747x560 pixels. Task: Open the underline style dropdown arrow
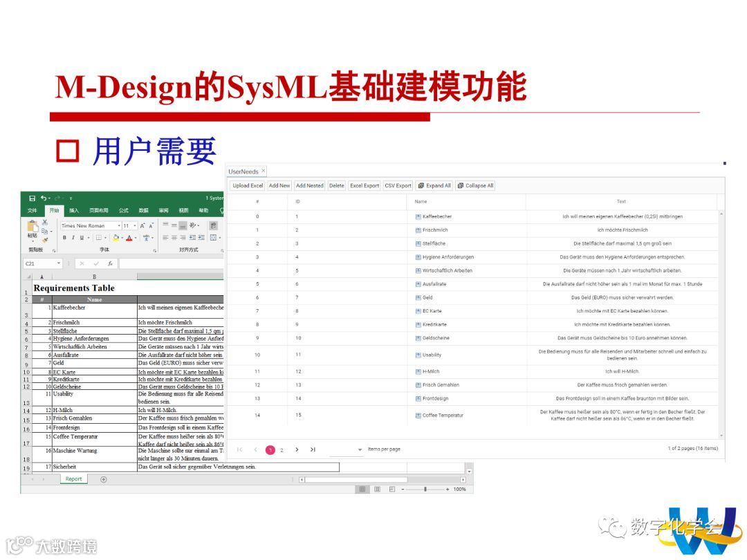[88, 238]
